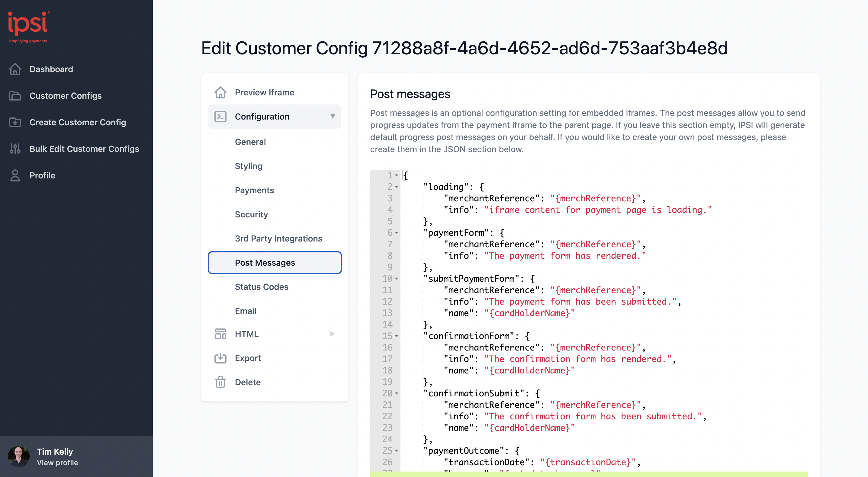Open the View profile link
Screen dimensions: 868x477
pyautogui.click(x=57, y=463)
